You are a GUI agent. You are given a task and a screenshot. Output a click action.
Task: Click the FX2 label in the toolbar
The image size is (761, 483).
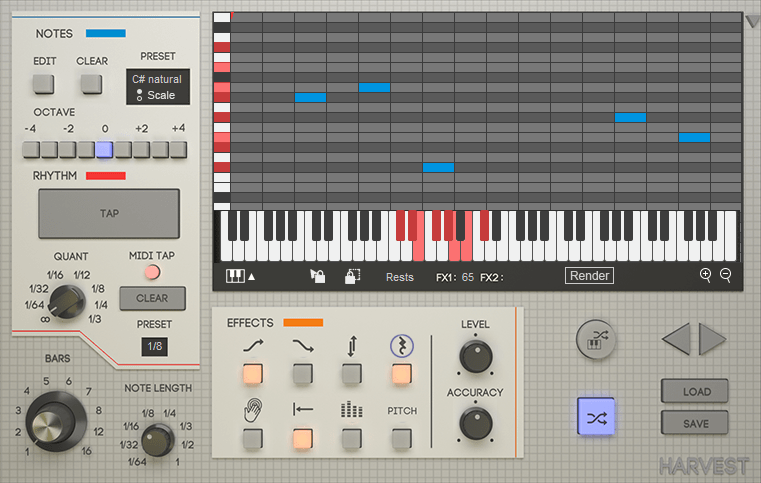[491, 277]
